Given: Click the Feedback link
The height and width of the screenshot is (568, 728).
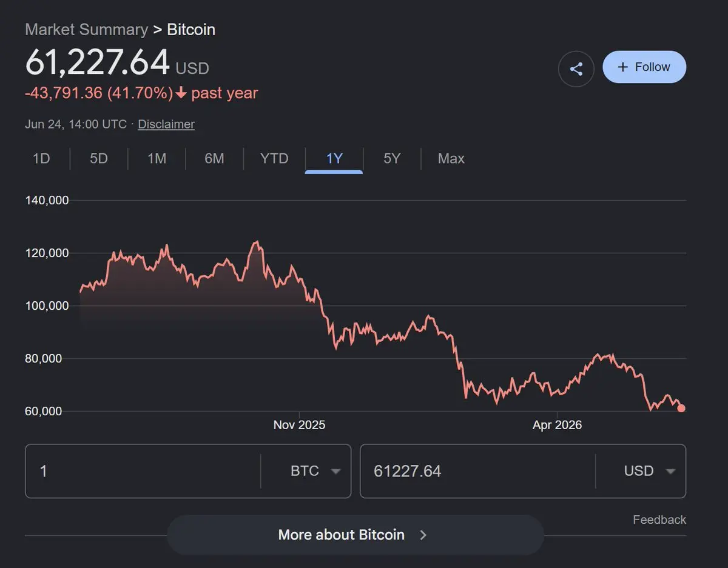Looking at the screenshot, I should [659, 520].
